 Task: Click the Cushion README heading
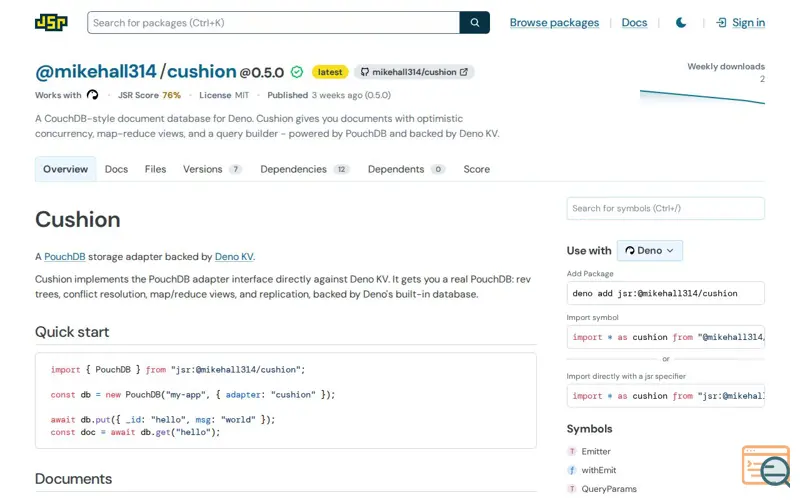[x=78, y=219]
